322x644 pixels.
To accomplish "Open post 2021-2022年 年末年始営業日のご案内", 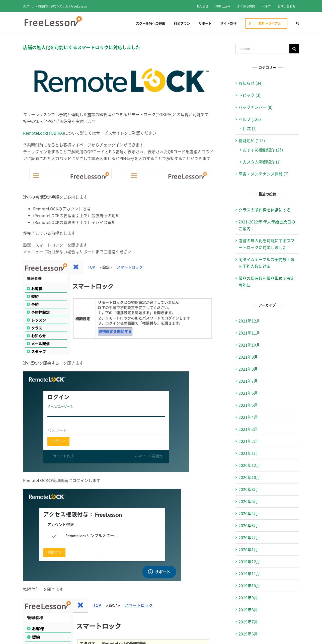I will point(267,225).
